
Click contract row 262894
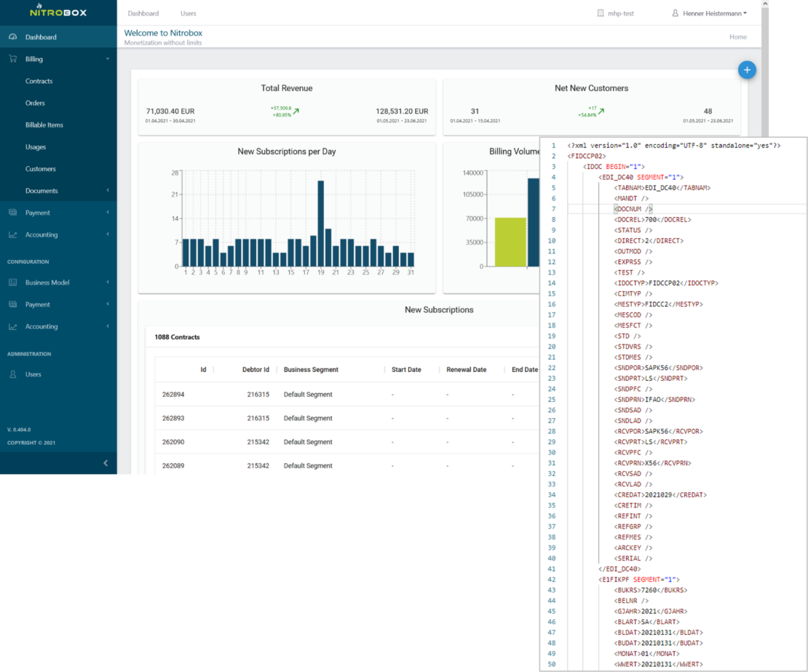click(x=346, y=394)
